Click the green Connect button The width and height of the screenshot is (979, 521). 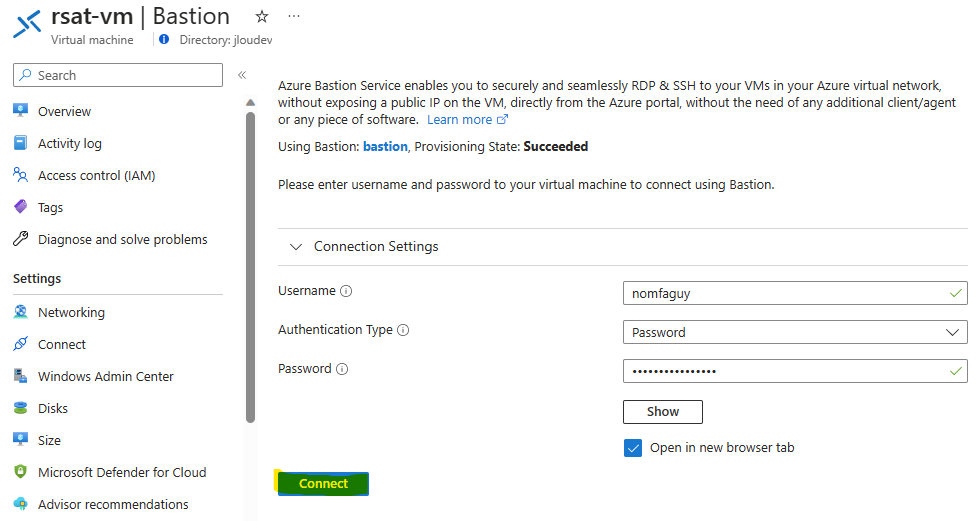(323, 484)
